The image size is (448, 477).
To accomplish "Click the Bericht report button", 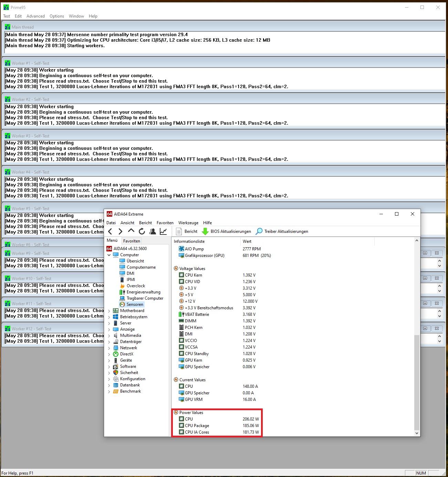I will [x=186, y=231].
